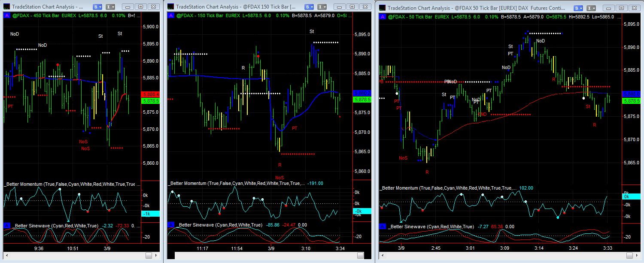Click '5,895.0' price axis label in 50 Tick window
Screen dimensions: 644x263
coord(632,24)
